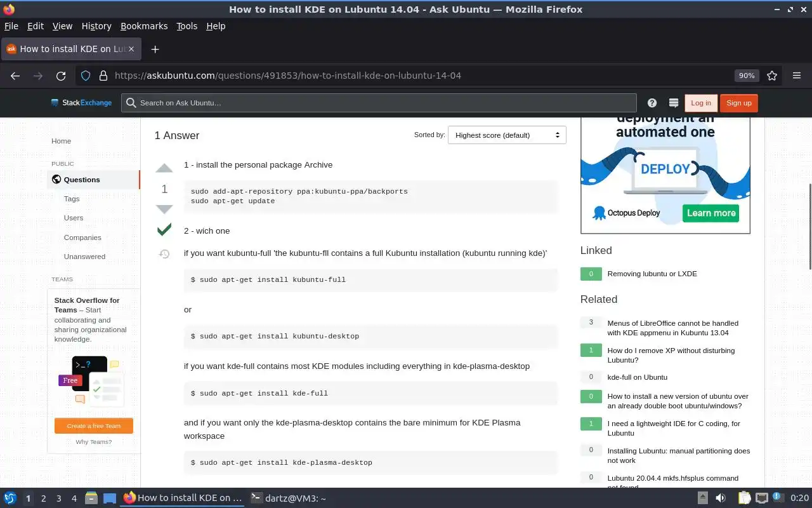Click the Octopus Deploy logo

click(626, 213)
